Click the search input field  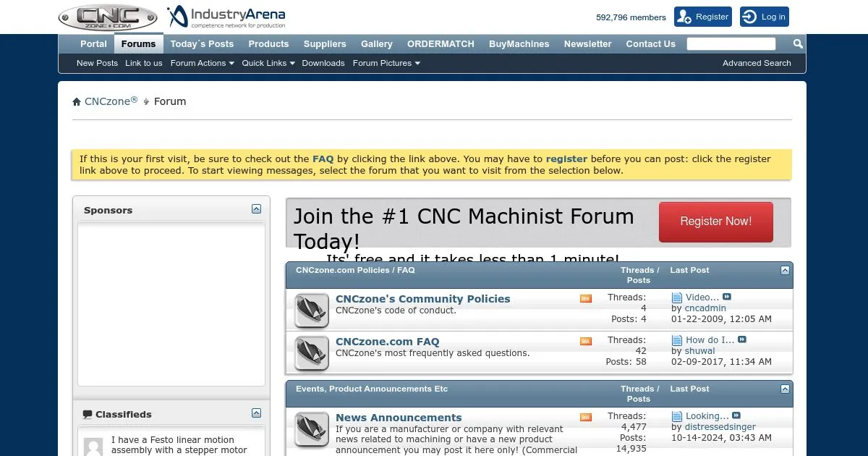pyautogui.click(x=731, y=44)
